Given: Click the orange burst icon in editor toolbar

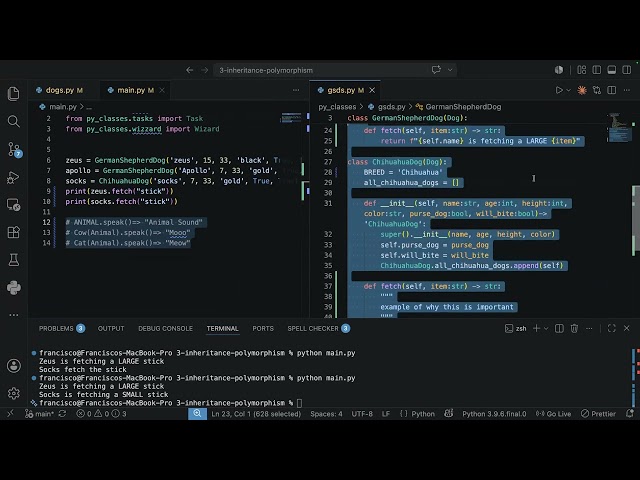Looking at the screenshot, I should click(582, 90).
